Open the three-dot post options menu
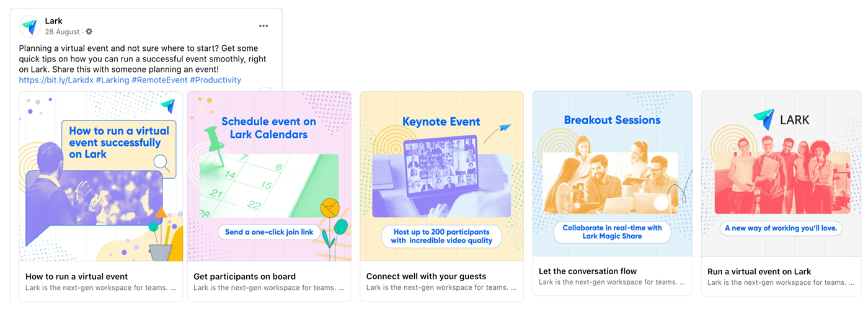The height and width of the screenshot is (309, 868). (x=263, y=26)
